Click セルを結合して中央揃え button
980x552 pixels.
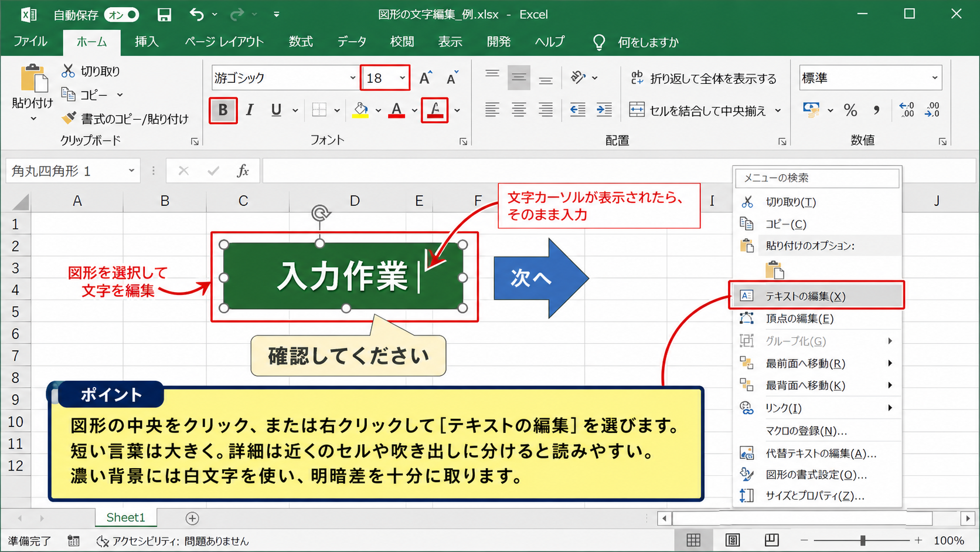point(698,110)
